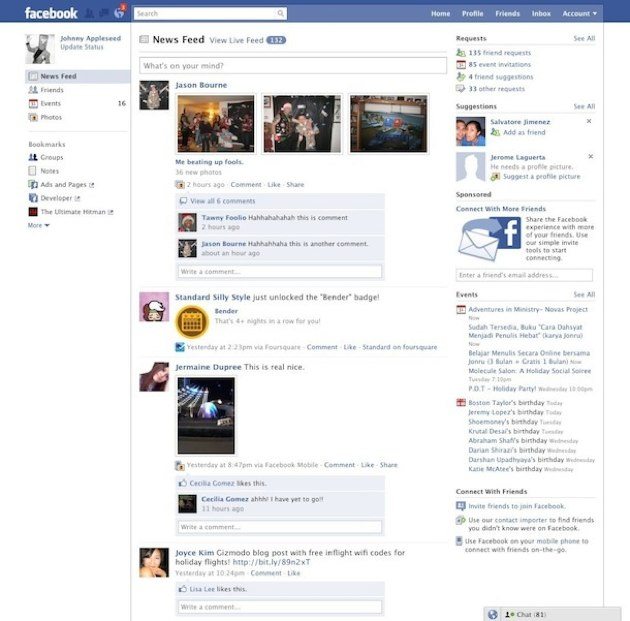This screenshot has width=630, height=621.
Task: Click the search magnifier icon
Action: (x=281, y=14)
